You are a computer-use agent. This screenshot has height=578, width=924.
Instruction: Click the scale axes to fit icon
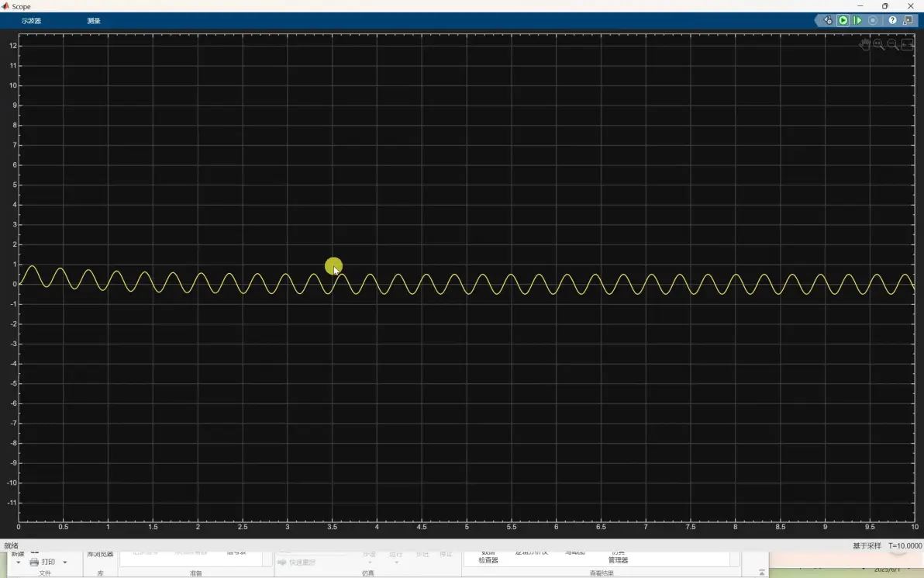coord(908,45)
